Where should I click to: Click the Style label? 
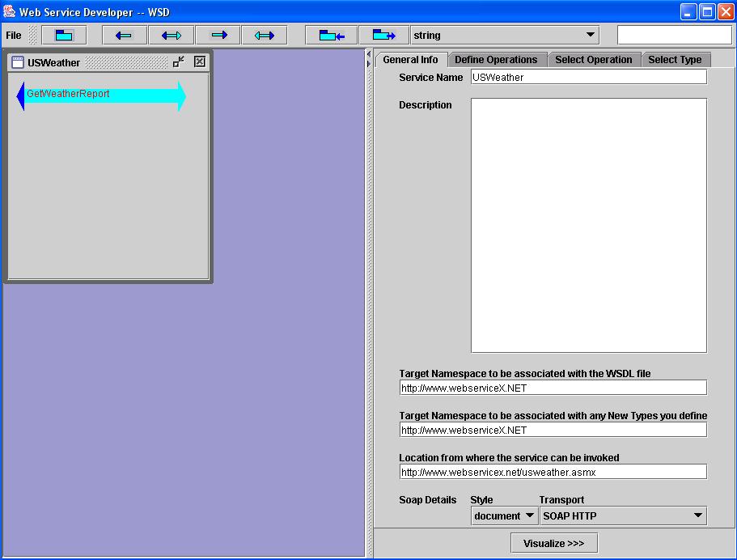tap(482, 500)
